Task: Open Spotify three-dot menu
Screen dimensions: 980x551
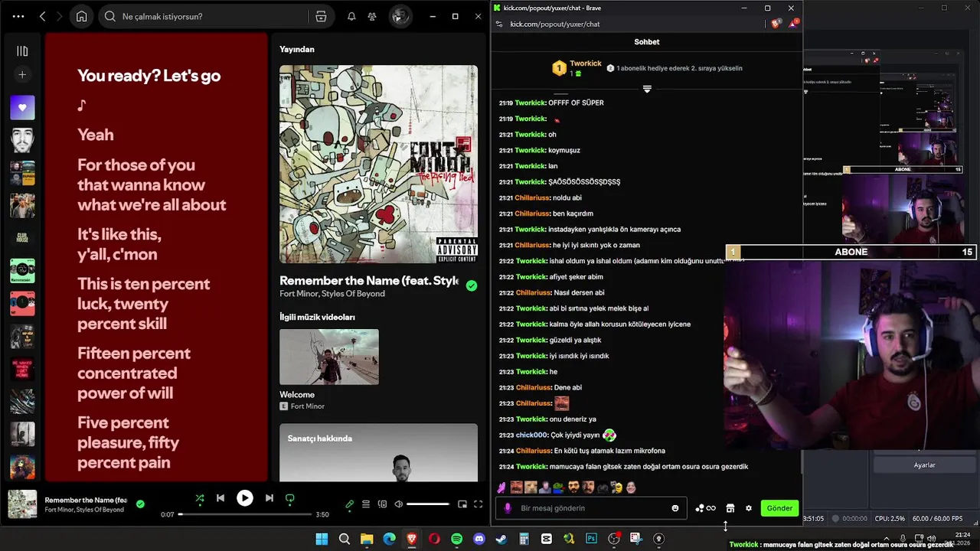Action: pos(18,16)
